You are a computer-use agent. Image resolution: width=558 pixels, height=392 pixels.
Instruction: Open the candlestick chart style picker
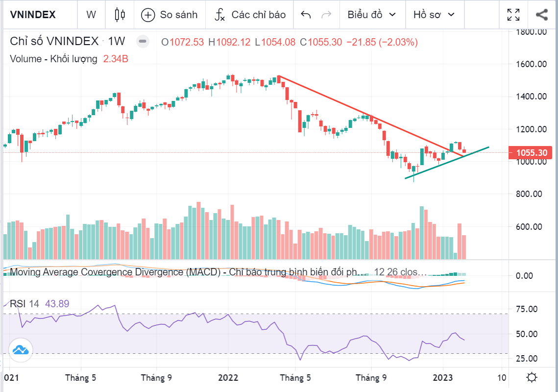(x=120, y=15)
